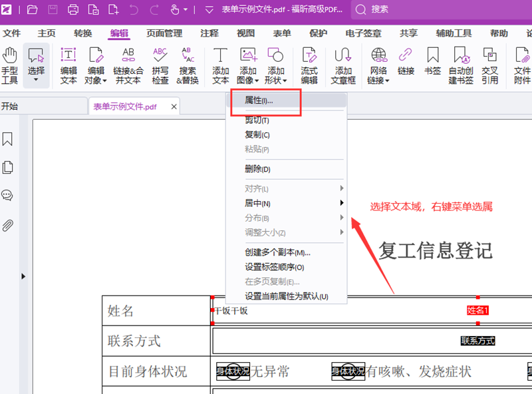Click 删除 in the context menu
Image resolution: width=532 pixels, height=394 pixels.
coord(257,169)
